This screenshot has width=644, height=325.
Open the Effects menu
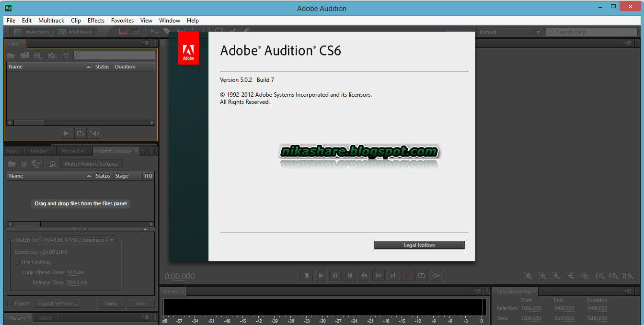point(96,21)
